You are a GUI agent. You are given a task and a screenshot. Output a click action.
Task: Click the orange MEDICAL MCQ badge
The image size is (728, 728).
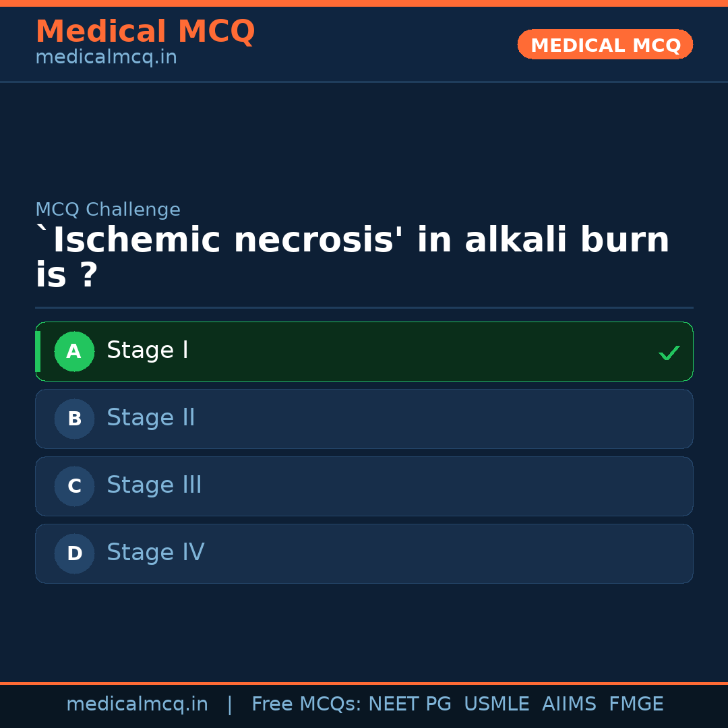click(x=605, y=44)
